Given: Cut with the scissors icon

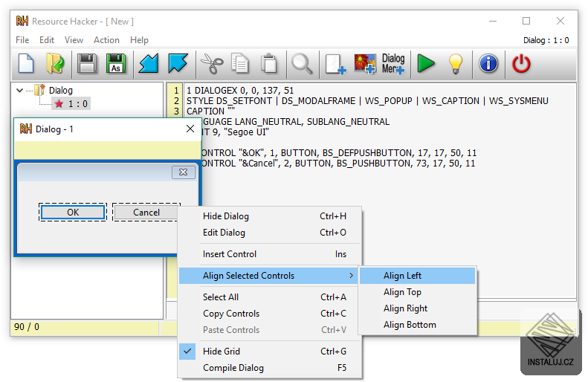Looking at the screenshot, I should pyautogui.click(x=212, y=63).
